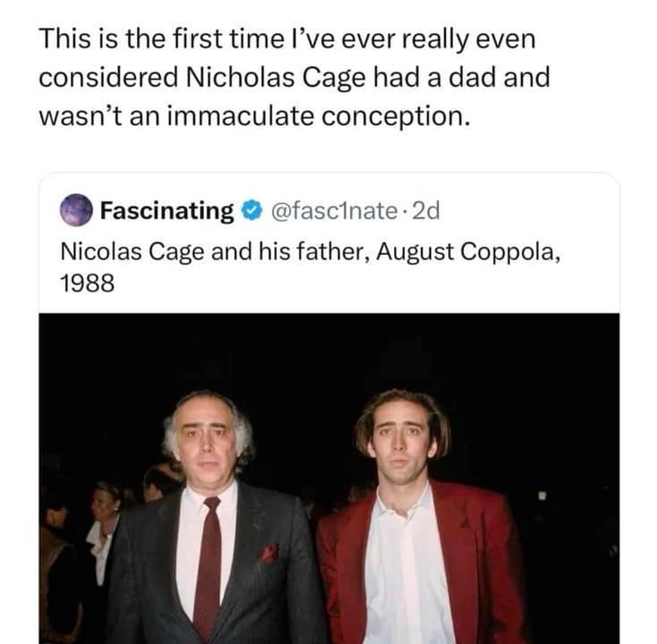Select the quoted caption "Nicolas Cage and his father"
Screen dimensions: 657x644
click(x=197, y=252)
